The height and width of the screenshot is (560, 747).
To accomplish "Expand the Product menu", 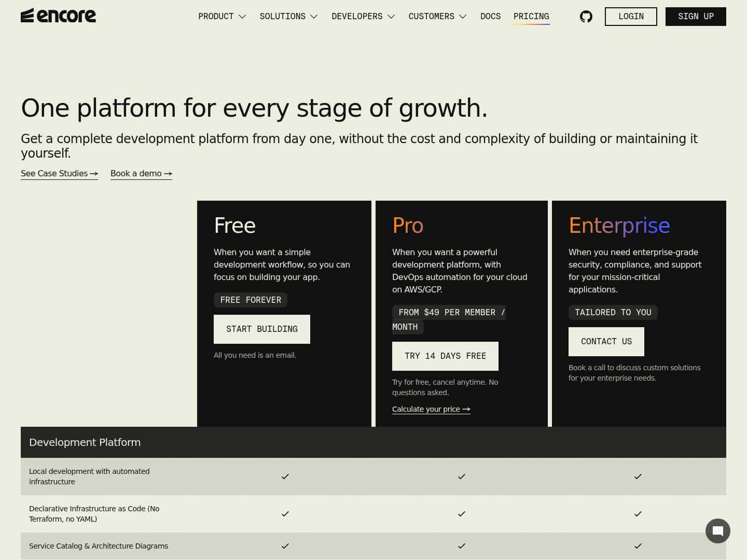I will [x=222, y=17].
